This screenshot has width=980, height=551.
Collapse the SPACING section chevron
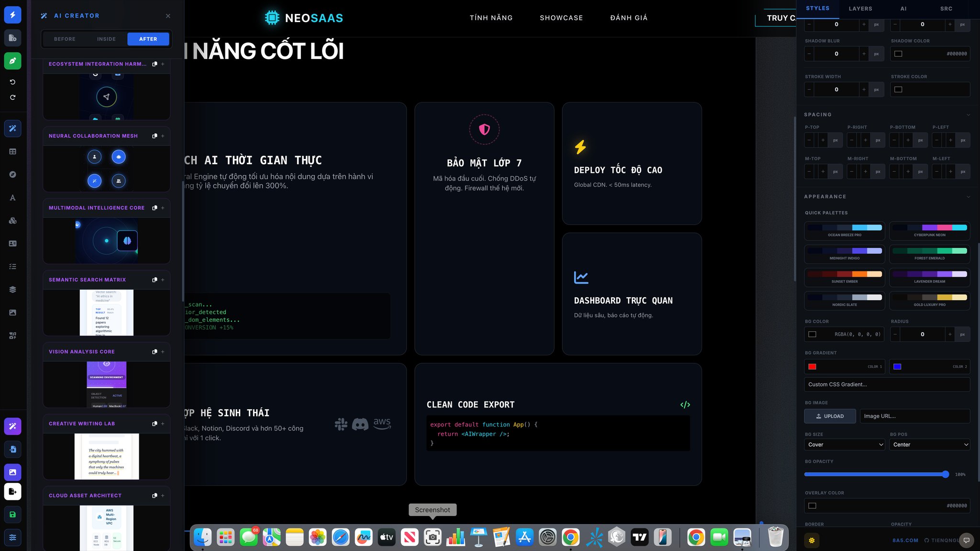[x=969, y=115]
